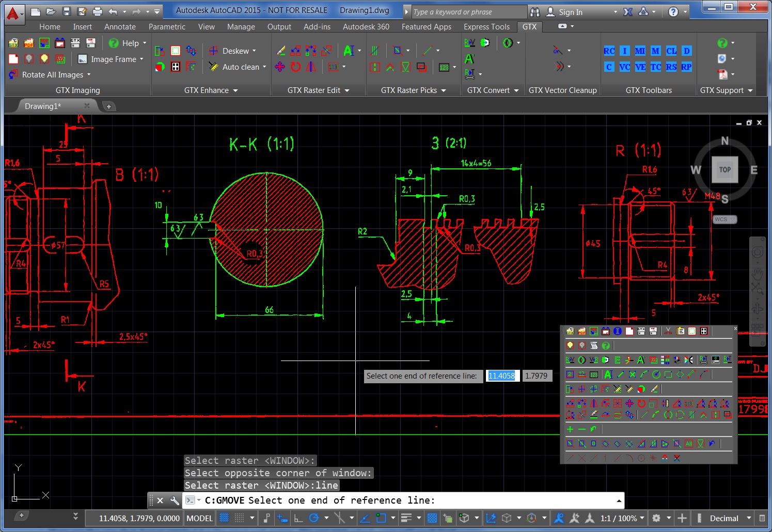The width and height of the screenshot is (772, 532).
Task: Expand the GTX Raster Edit panel
Action: 318,90
